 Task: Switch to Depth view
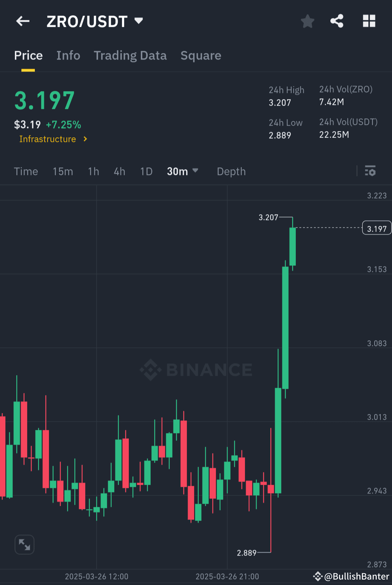tap(231, 171)
